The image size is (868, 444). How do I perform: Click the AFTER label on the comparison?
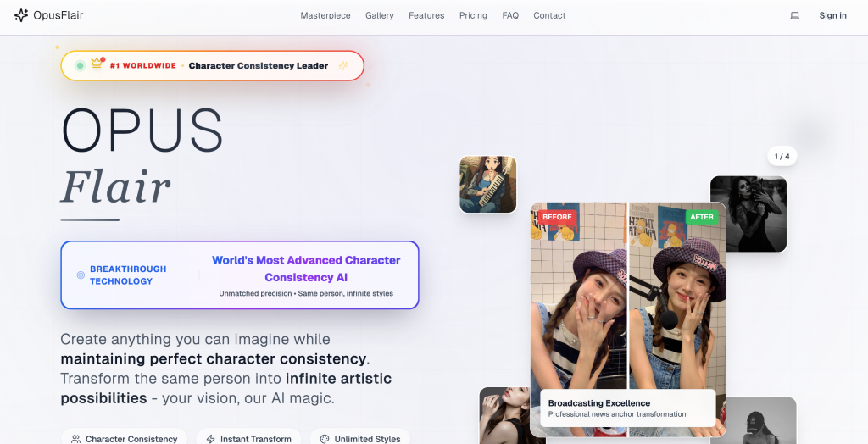click(x=702, y=217)
